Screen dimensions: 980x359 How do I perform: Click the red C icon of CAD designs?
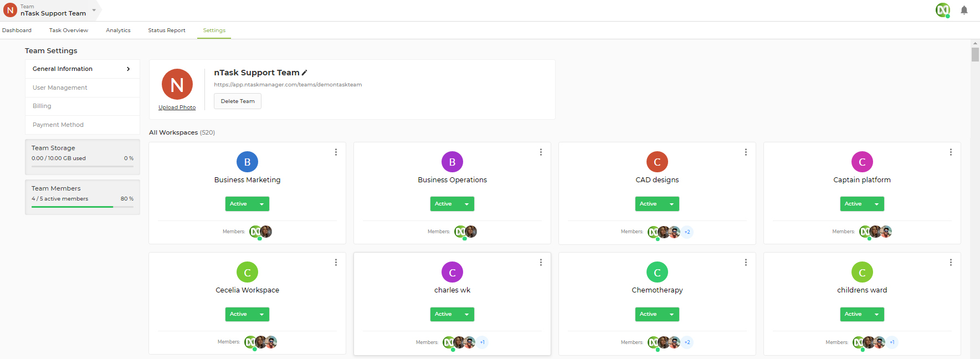pos(657,162)
